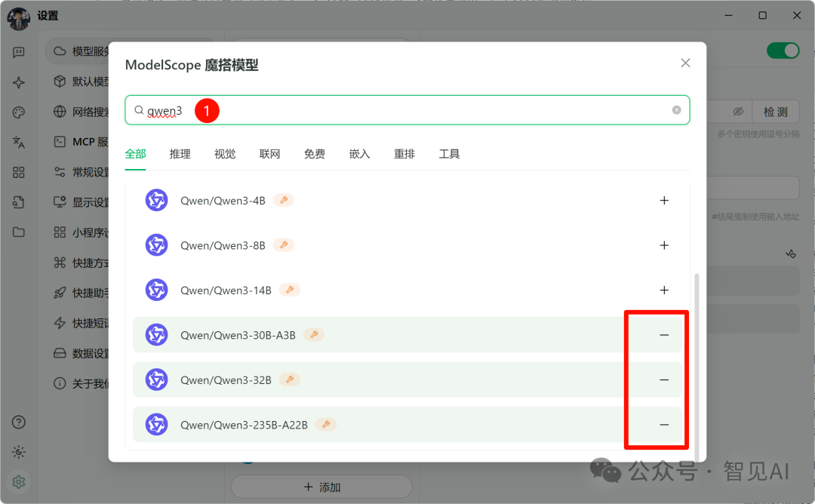This screenshot has width=815, height=504.
Task: Switch to the 嵌入 tab
Action: (359, 154)
